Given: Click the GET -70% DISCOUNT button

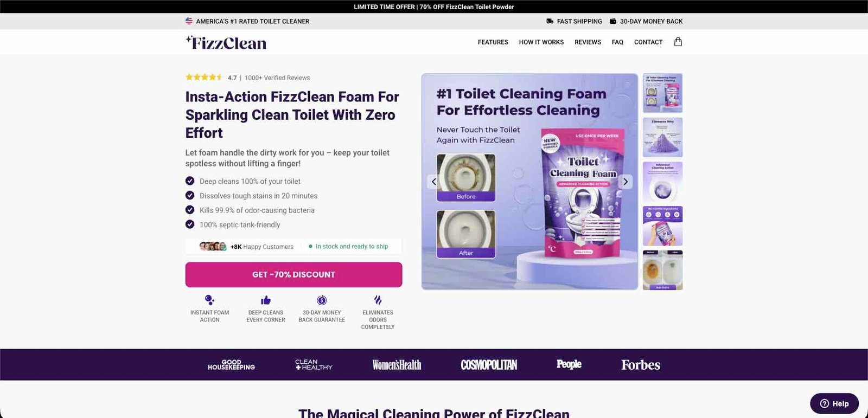Looking at the screenshot, I should pyautogui.click(x=293, y=274).
